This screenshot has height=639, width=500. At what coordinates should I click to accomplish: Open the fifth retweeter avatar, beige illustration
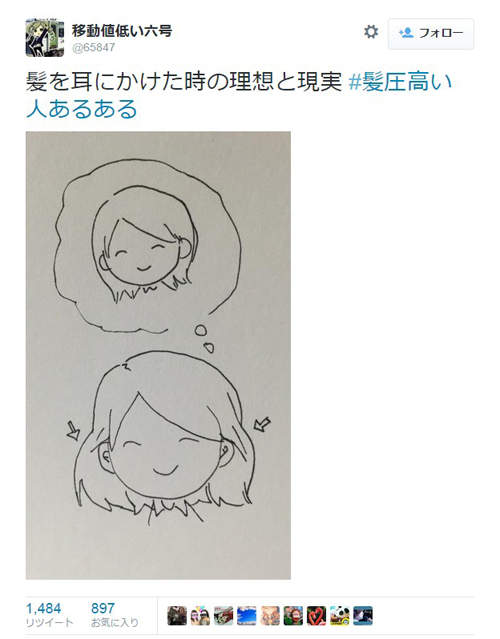270,615
